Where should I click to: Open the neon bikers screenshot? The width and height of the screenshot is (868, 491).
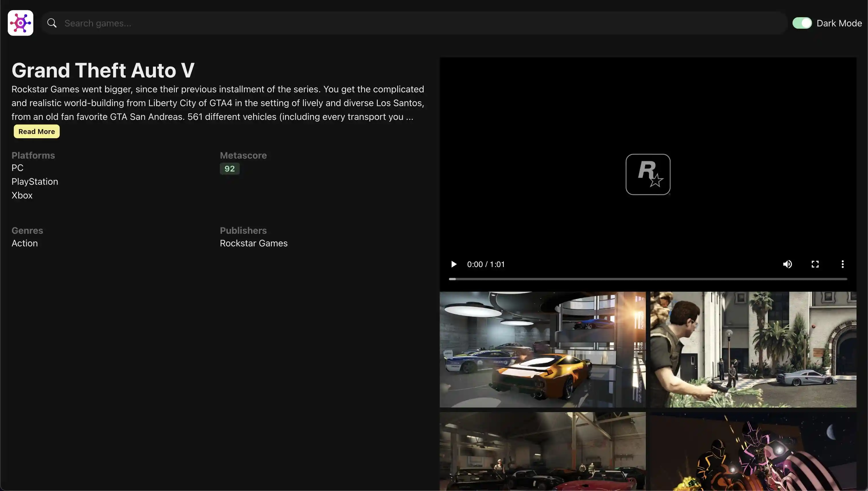753,451
